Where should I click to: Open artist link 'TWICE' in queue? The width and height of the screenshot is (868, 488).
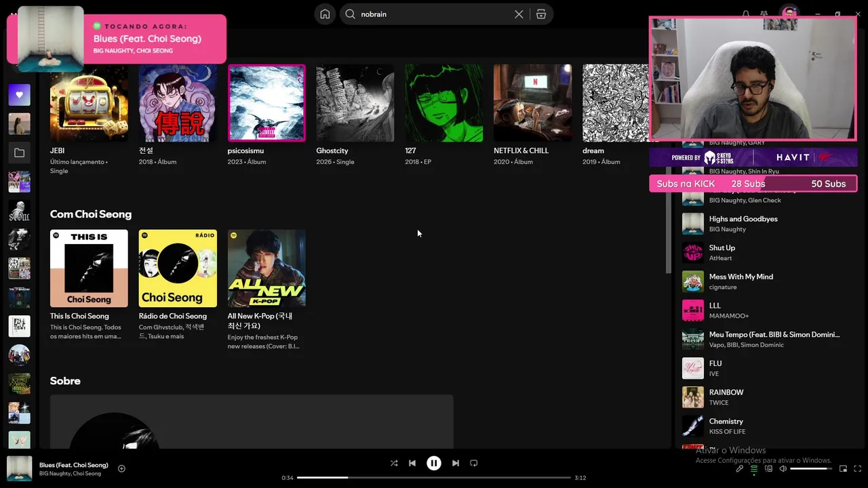coord(719,403)
